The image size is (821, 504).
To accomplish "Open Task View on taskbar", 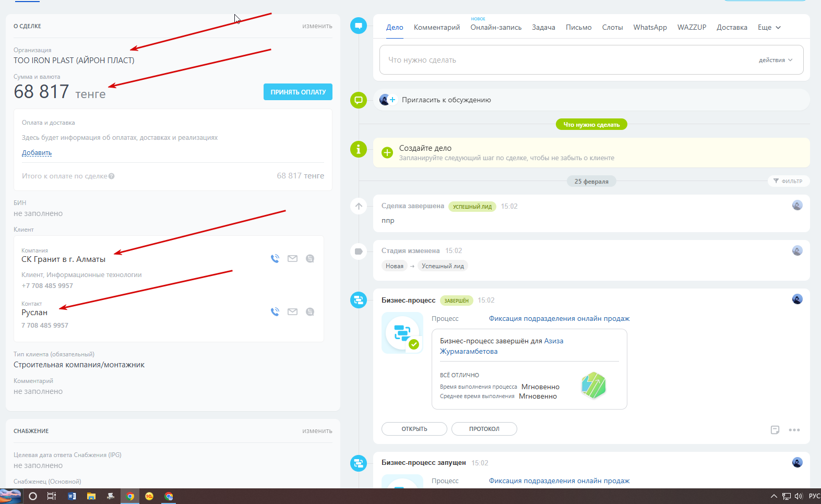I will pyautogui.click(x=52, y=496).
